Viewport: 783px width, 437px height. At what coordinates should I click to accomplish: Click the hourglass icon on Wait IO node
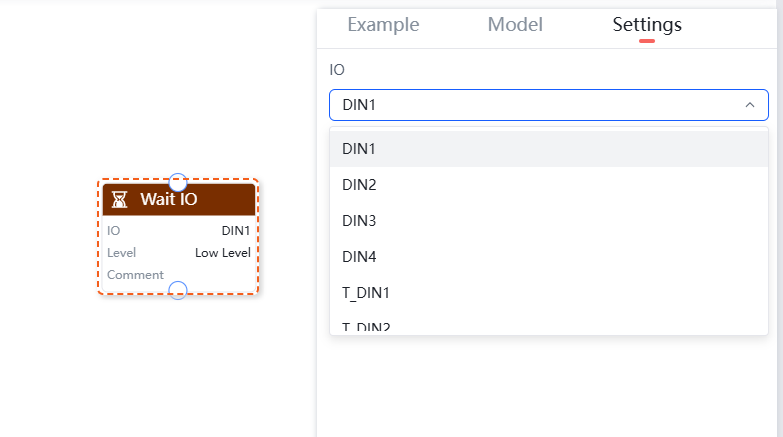tap(119, 199)
